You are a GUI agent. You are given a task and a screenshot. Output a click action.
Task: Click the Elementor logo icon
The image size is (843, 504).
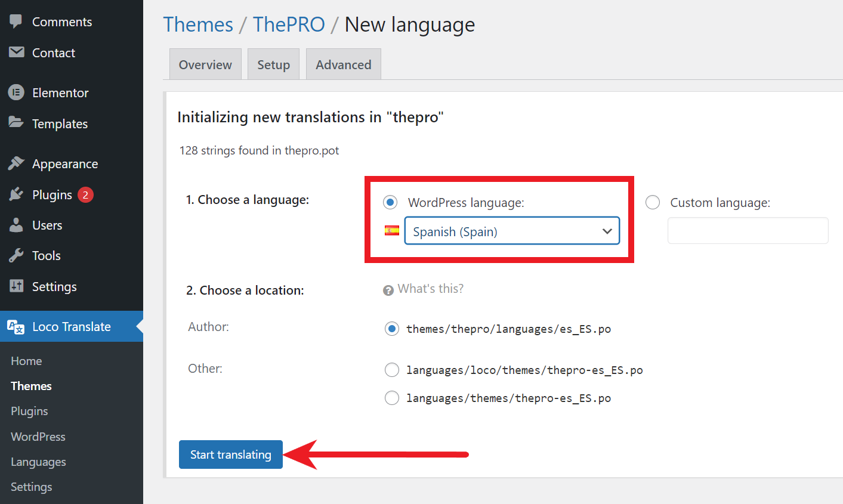(16, 92)
